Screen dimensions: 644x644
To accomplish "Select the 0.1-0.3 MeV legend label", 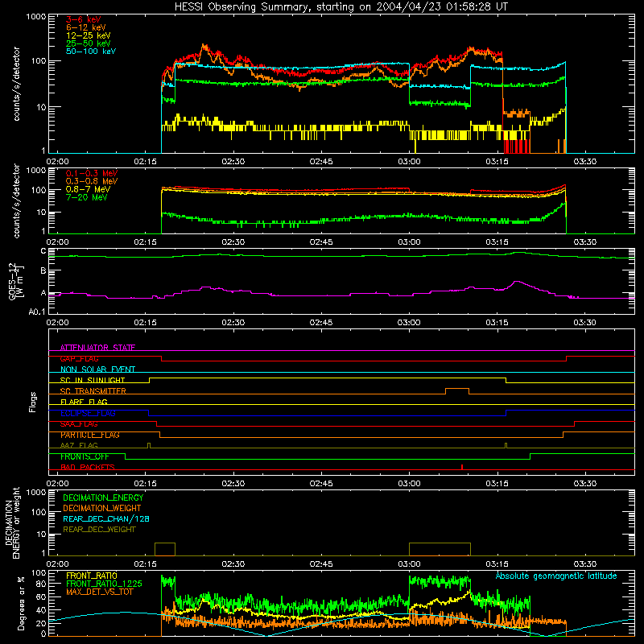I will tap(92, 173).
